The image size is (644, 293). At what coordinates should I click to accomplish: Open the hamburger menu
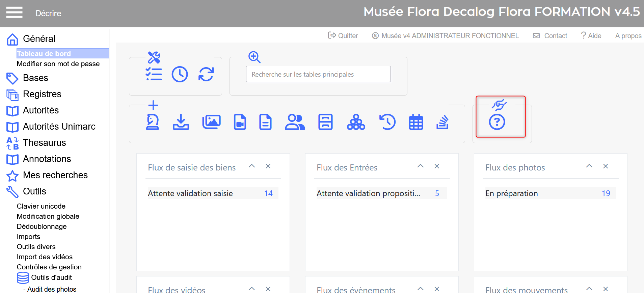tap(14, 12)
